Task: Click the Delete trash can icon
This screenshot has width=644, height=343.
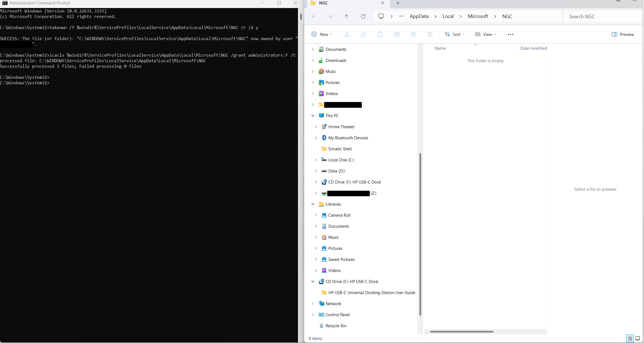Action: (x=430, y=34)
